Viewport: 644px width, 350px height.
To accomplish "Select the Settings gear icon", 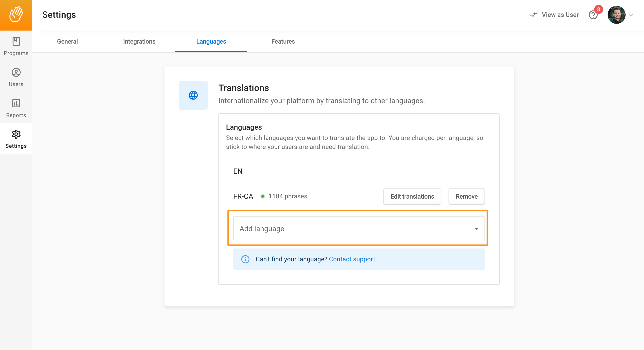I will tap(16, 134).
